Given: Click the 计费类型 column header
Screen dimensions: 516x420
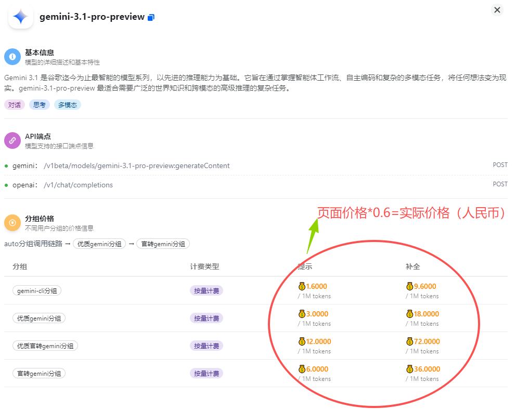Looking at the screenshot, I should (205, 266).
